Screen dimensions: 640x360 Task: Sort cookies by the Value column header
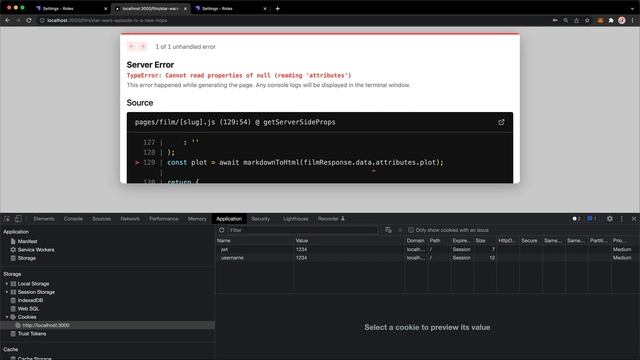pyautogui.click(x=349, y=240)
